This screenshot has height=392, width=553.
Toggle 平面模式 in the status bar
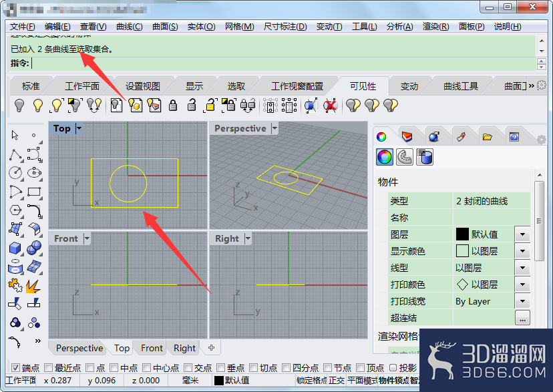(362, 381)
